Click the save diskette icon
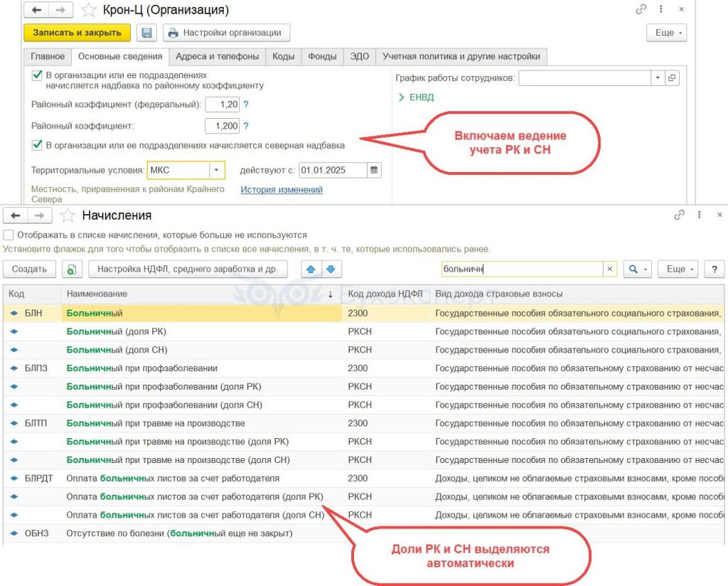This screenshot has width=728, height=586. point(147,33)
